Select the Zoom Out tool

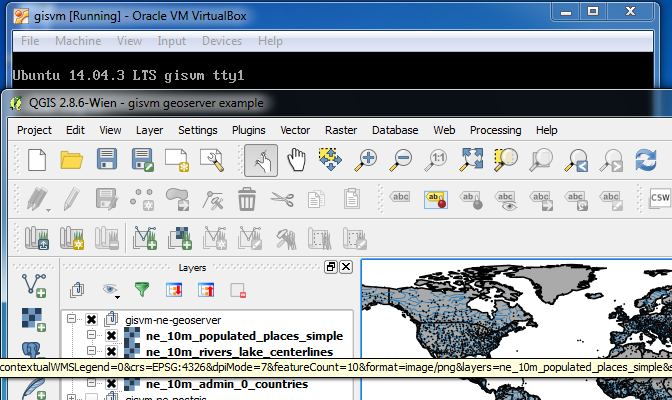tap(401, 160)
